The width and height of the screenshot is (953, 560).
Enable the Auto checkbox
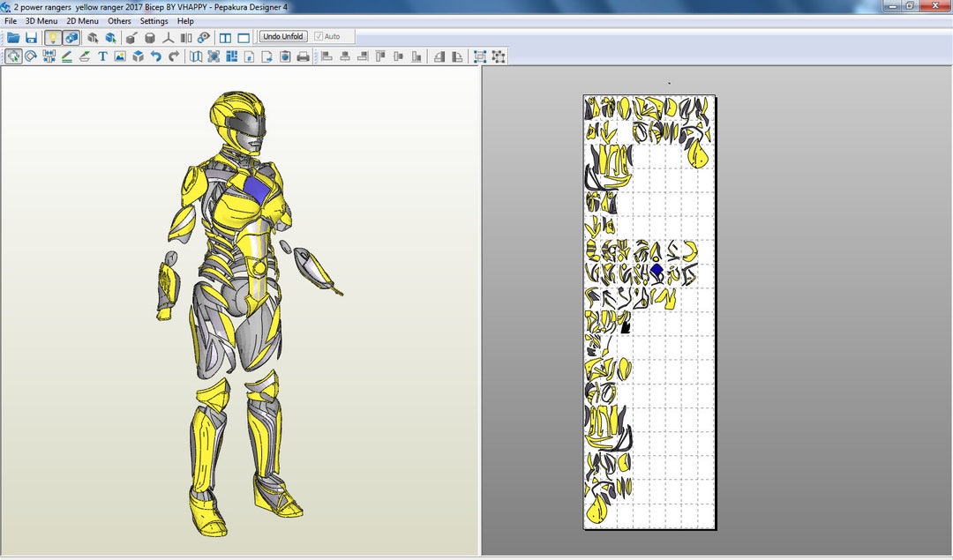318,36
